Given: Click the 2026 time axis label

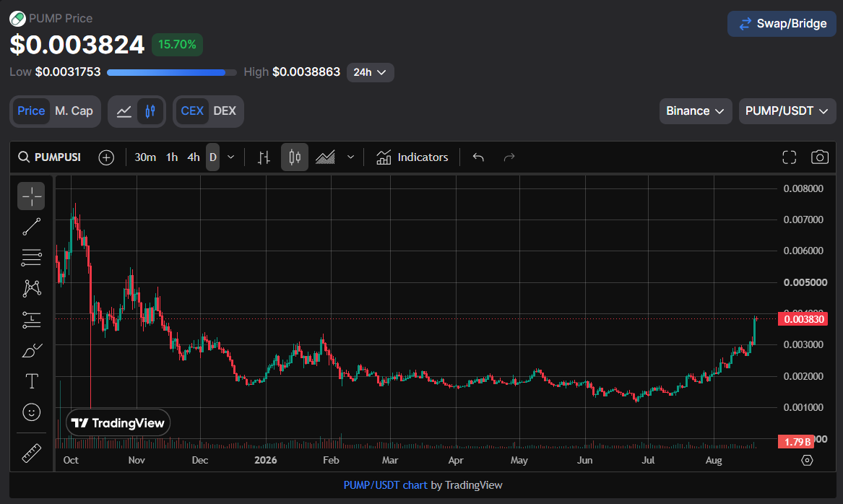Looking at the screenshot, I should [x=266, y=461].
